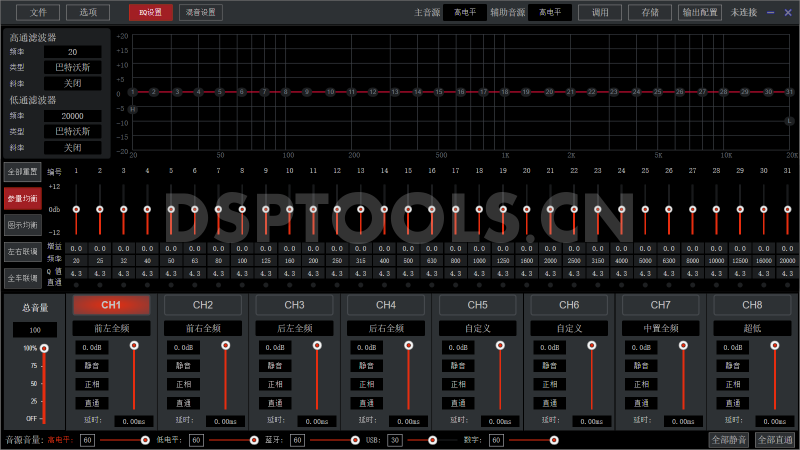Viewport: 800px width, 450px height.
Task: Select EQ node 1 on the curve
Action: (x=132, y=92)
